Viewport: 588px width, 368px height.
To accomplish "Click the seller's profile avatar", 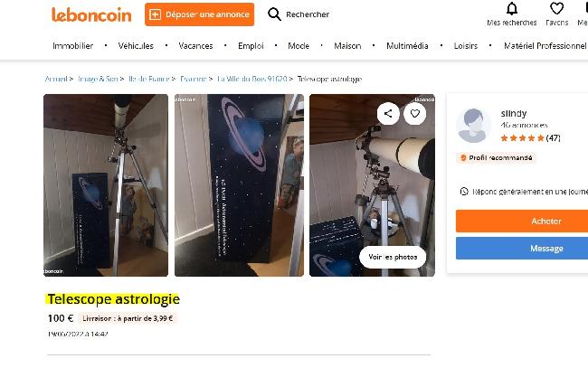I will point(474,126).
